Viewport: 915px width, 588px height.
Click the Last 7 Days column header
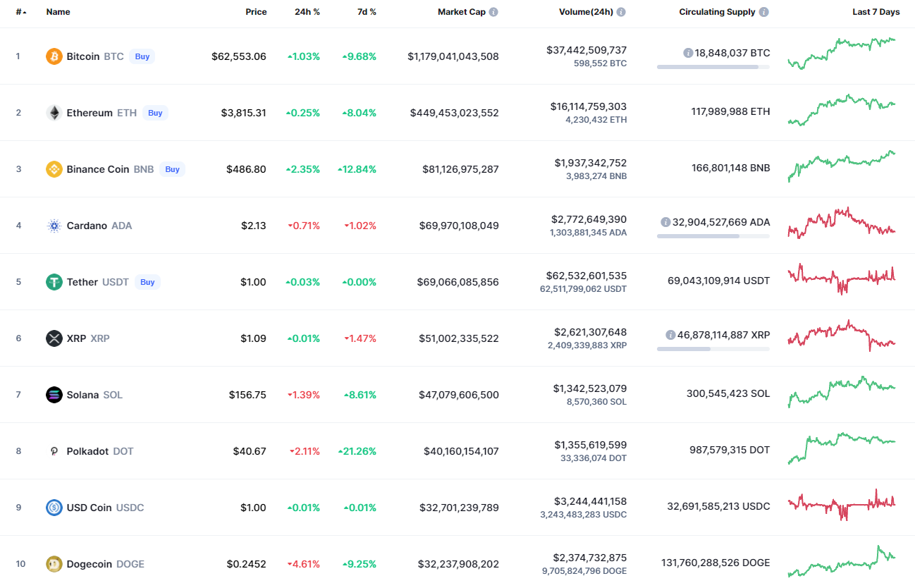pos(876,12)
